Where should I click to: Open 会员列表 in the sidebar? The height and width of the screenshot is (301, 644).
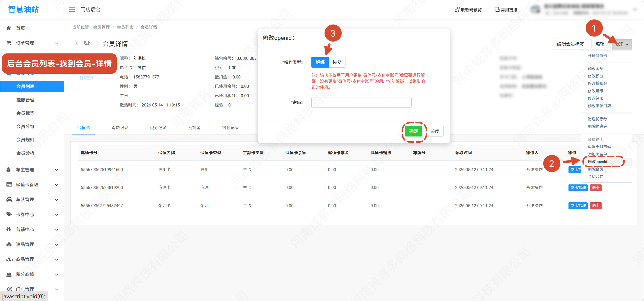pos(32,87)
